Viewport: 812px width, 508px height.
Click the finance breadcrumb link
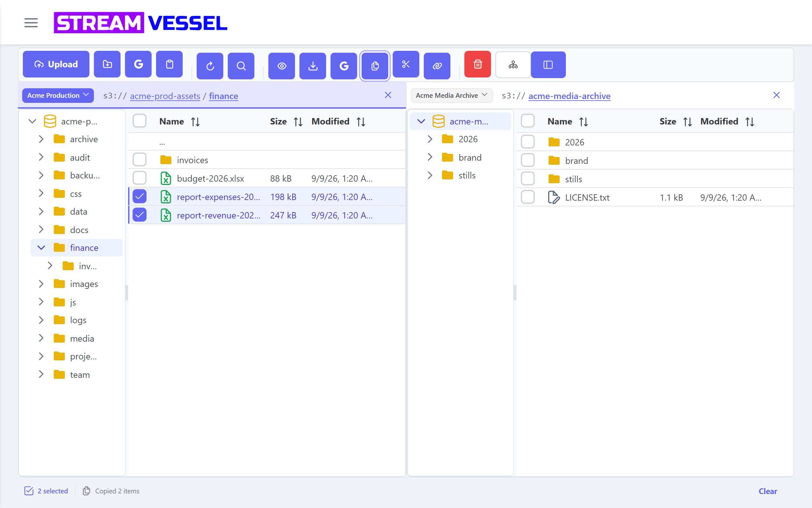224,96
